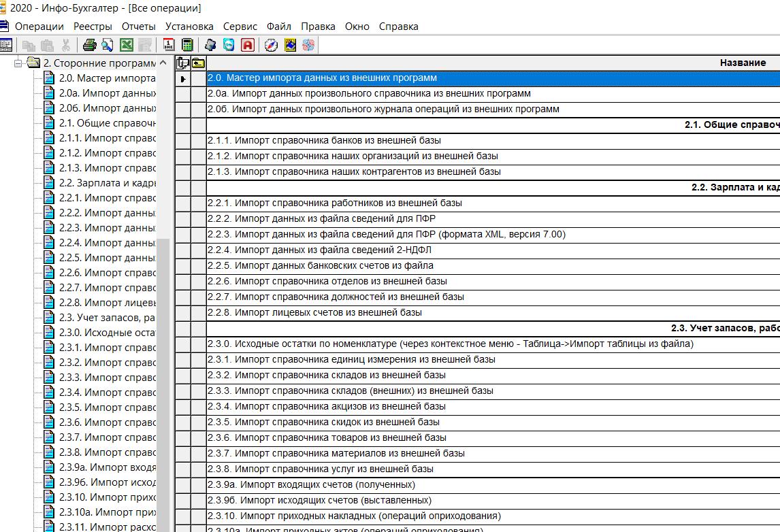This screenshot has height=532, width=780.
Task: Select row '2.2.5. Импорт данных банковских счетов'
Action: [x=320, y=266]
